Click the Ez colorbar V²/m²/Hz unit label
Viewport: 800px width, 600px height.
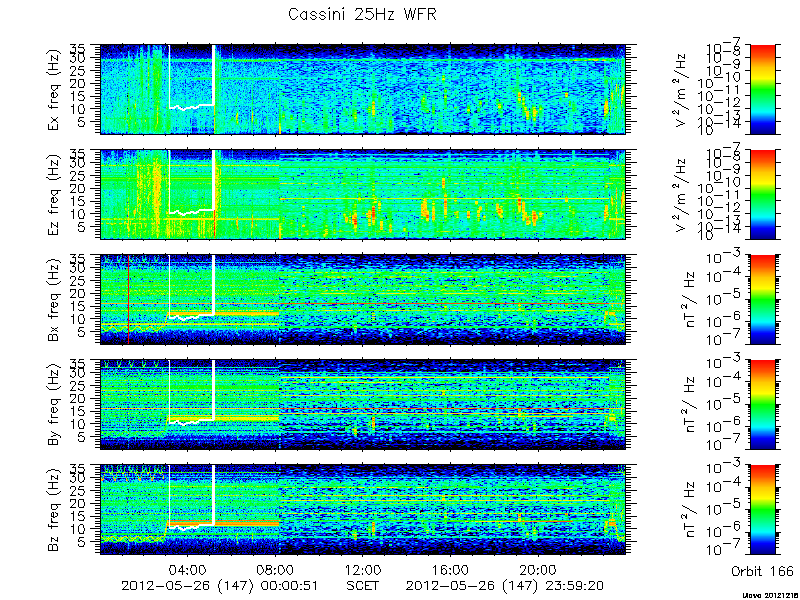(682, 195)
